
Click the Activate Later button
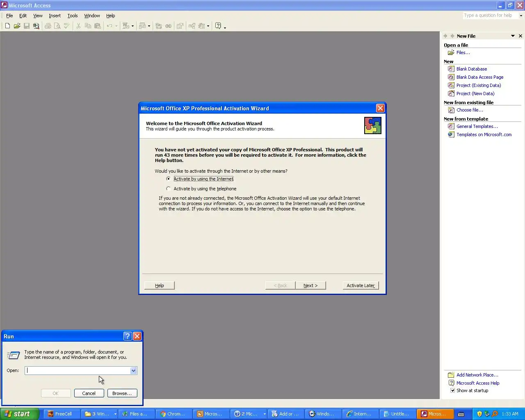361,285
